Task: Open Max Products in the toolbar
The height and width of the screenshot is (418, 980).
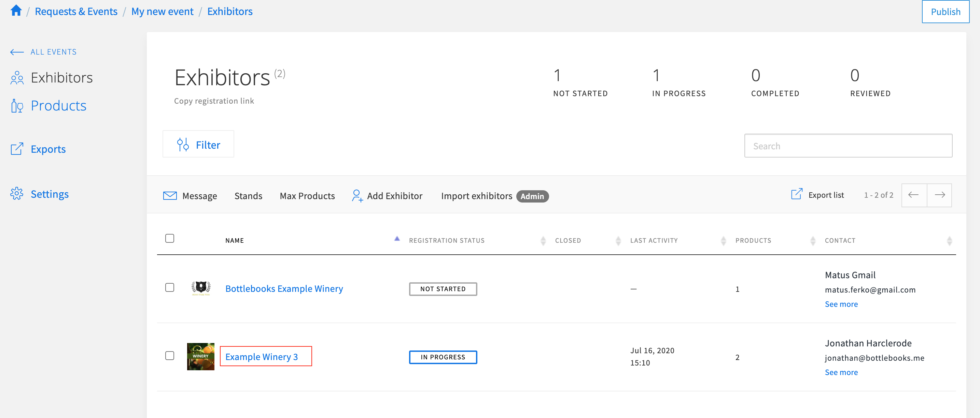Action: tap(307, 196)
